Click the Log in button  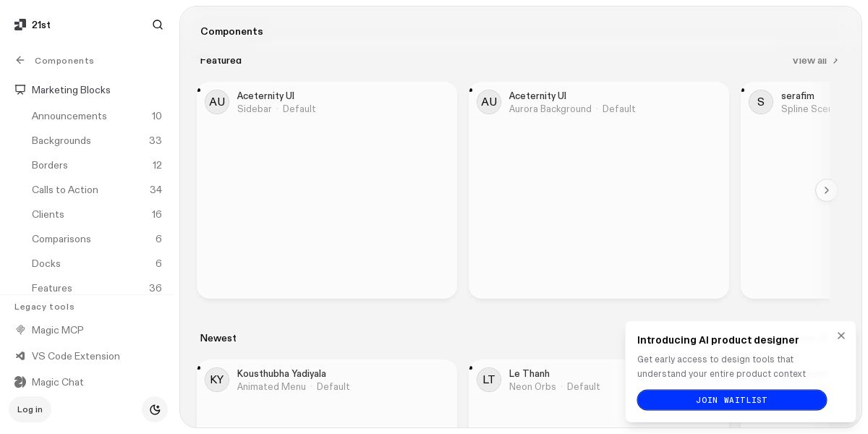[30, 409]
